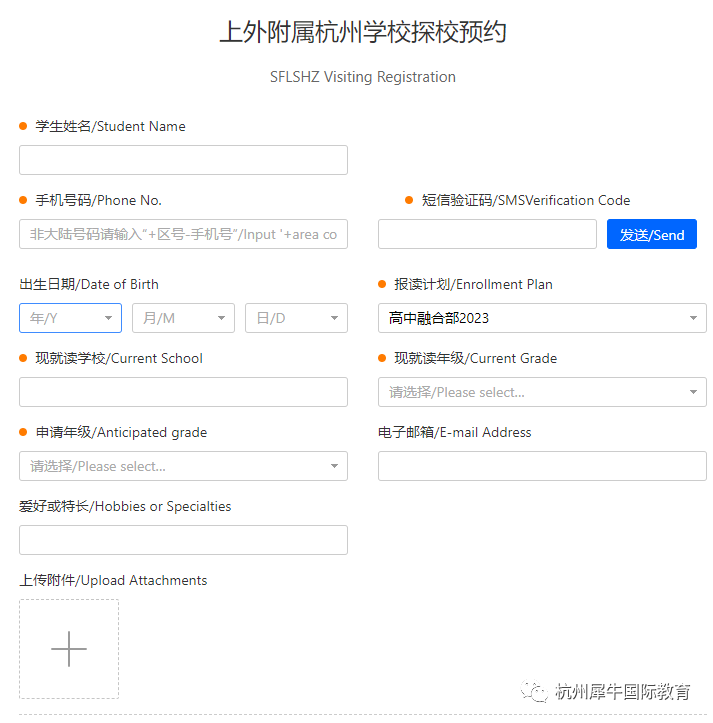Image resolution: width=713 pixels, height=723 pixels.
Task: Click the E-mail Address input field
Action: coord(542,466)
